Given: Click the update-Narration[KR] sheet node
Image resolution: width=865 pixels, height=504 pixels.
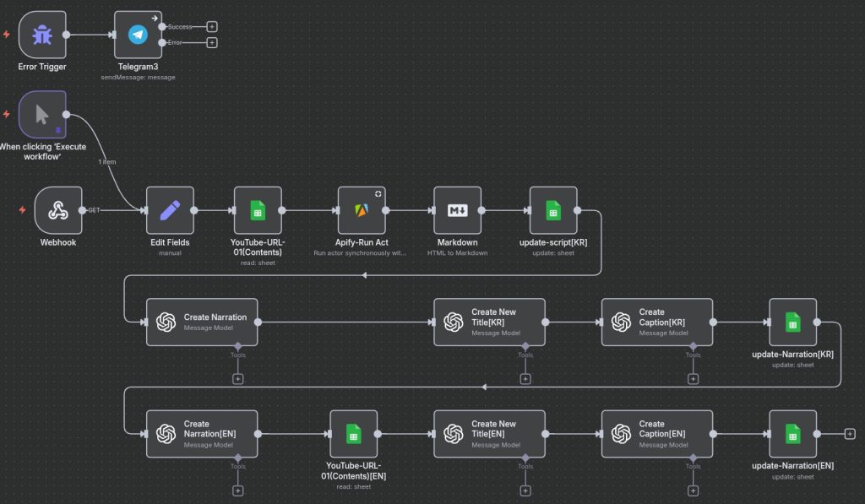Looking at the screenshot, I should 792,322.
